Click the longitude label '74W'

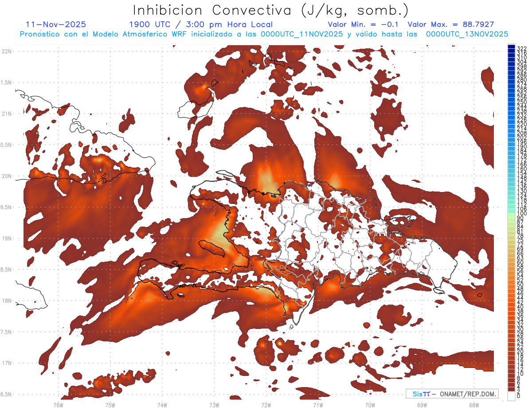click(162, 405)
